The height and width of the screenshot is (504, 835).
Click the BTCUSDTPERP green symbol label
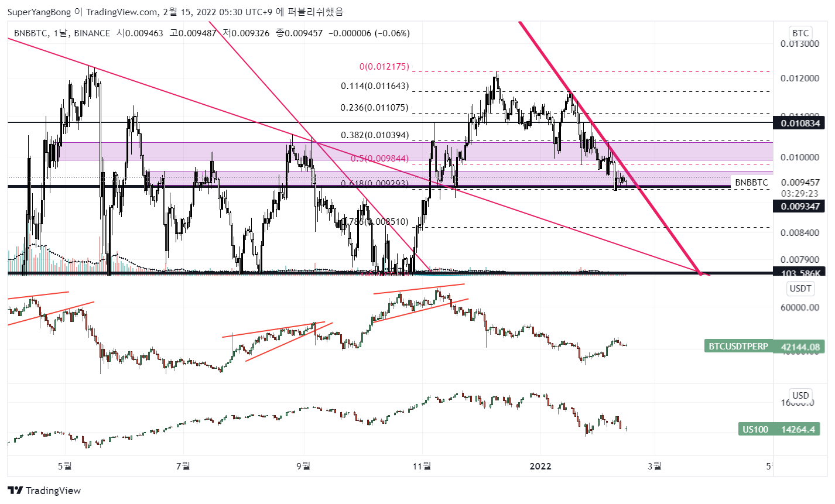[738, 347]
